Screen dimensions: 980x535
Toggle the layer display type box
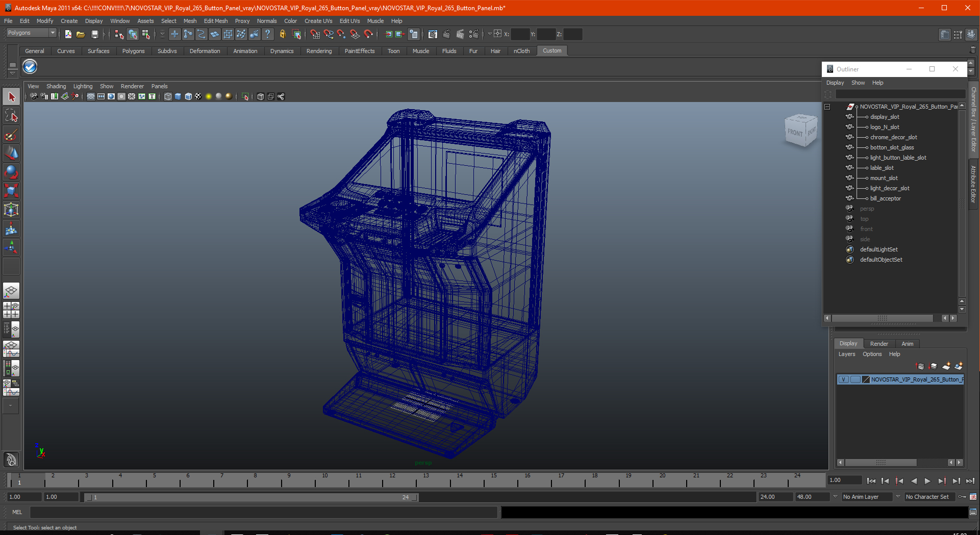855,379
